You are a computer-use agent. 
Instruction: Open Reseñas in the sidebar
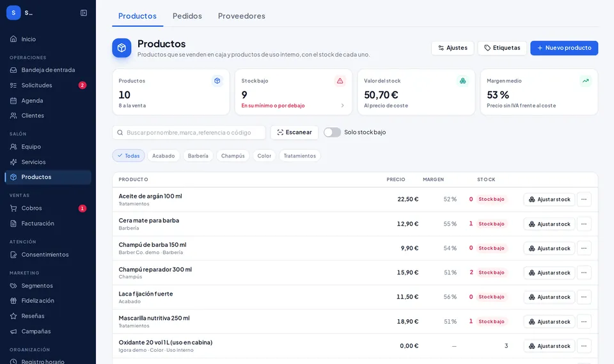(x=48, y=316)
